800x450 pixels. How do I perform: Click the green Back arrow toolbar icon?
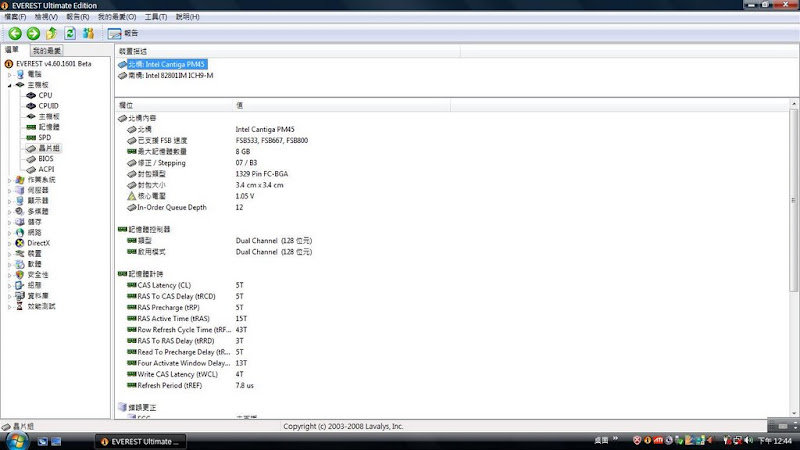click(x=15, y=33)
